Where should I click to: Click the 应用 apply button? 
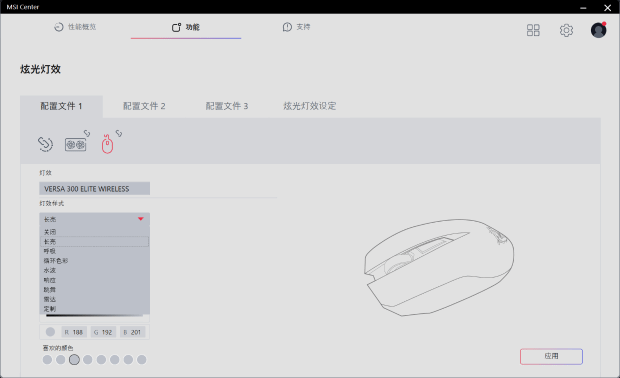point(551,356)
